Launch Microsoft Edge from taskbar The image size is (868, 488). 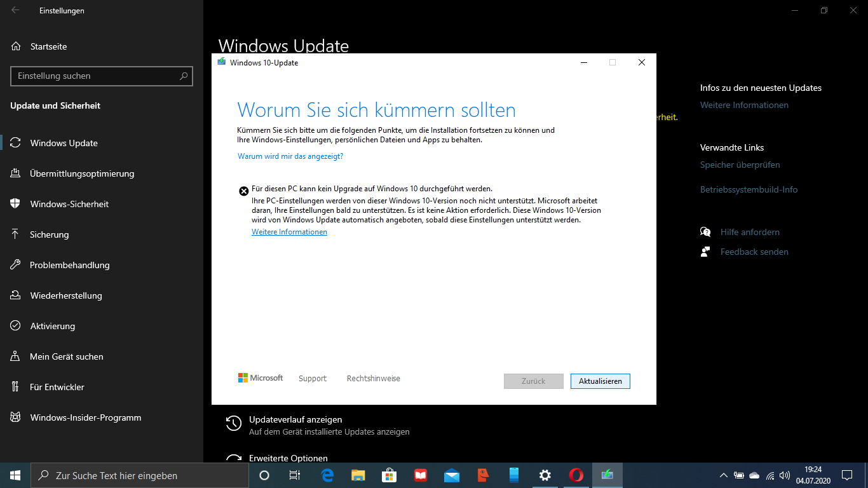328,475
